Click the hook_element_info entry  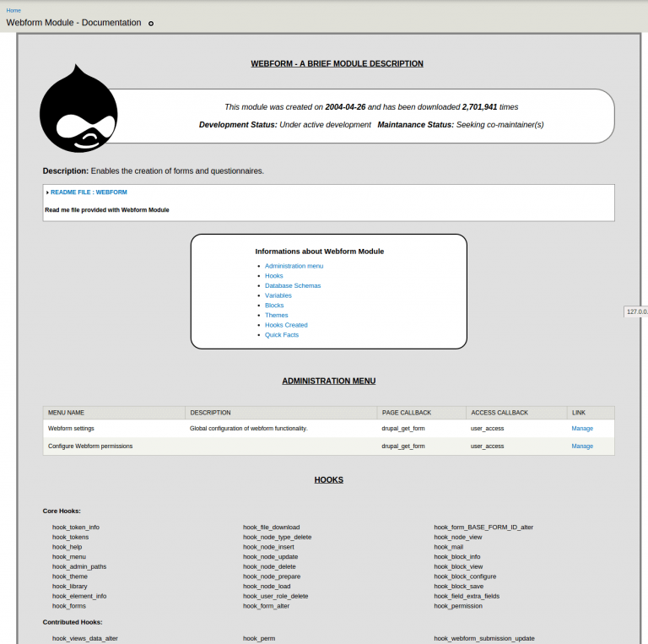(79, 596)
